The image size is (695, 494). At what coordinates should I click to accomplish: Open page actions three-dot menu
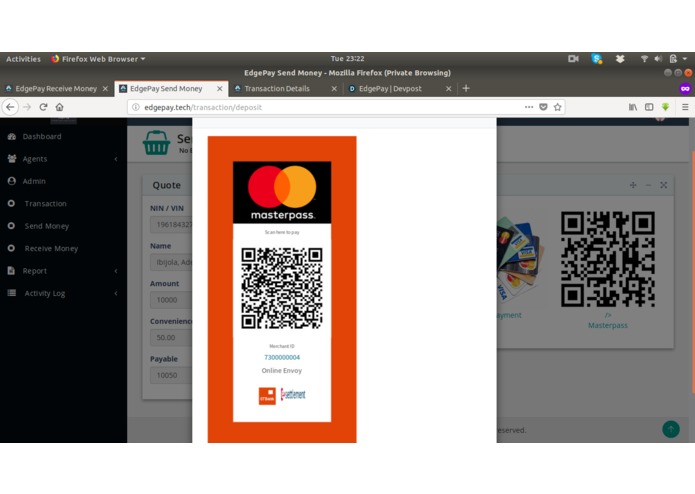[x=529, y=107]
